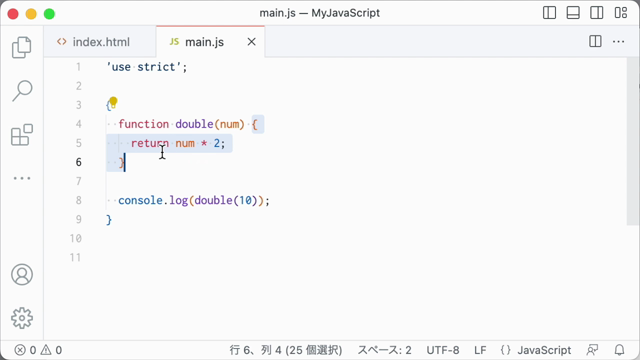This screenshot has height=360, width=640.
Task: Open the Accounts menu icon
Action: point(22,274)
